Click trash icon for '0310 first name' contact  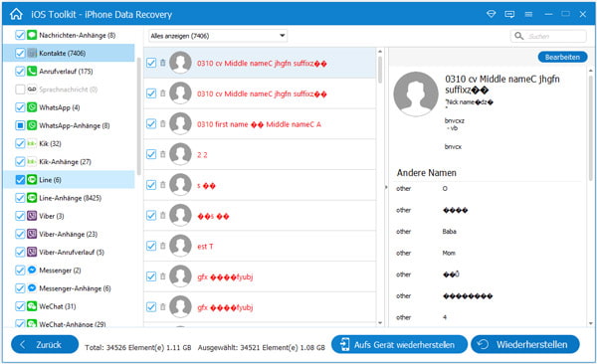coord(163,123)
